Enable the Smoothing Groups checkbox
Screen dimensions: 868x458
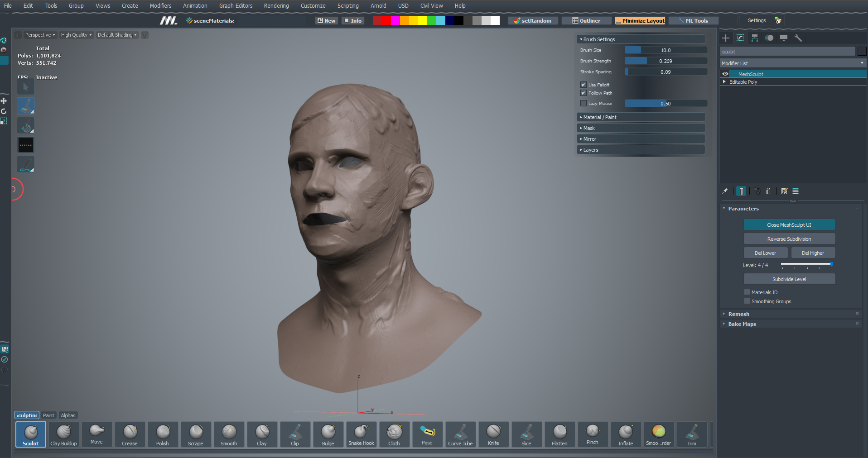[747, 301]
